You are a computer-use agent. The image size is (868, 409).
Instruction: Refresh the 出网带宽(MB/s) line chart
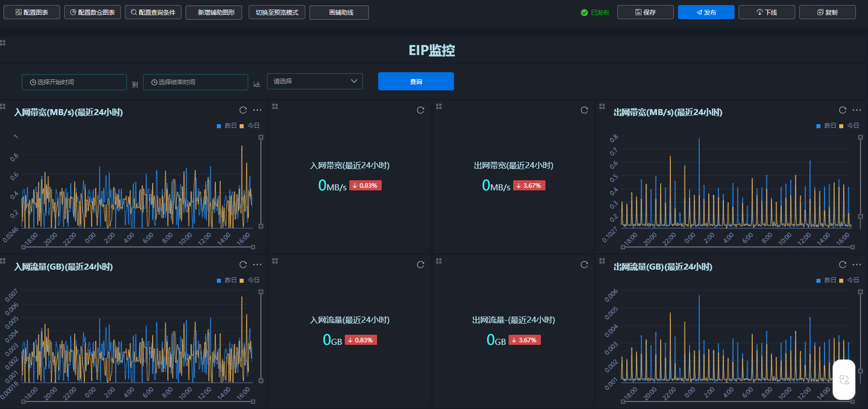[842, 110]
